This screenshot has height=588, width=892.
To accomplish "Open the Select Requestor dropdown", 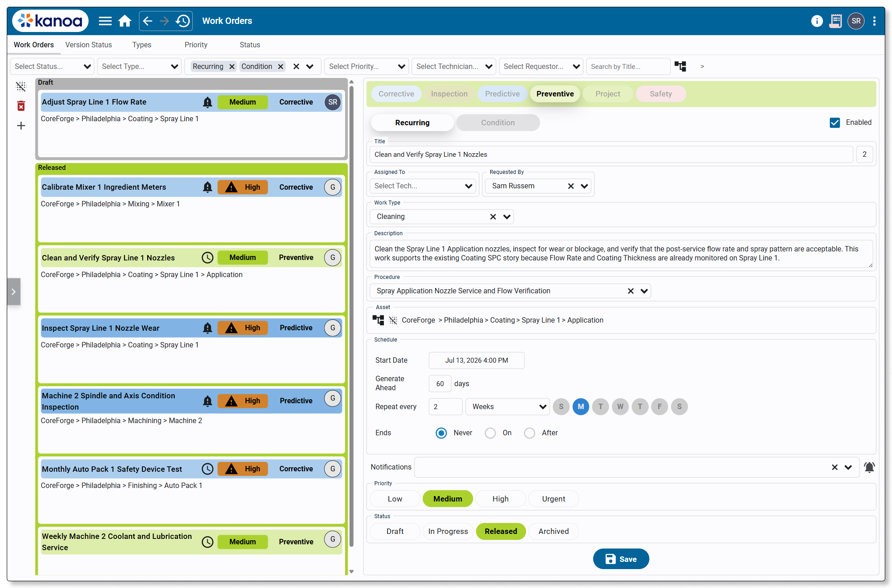I will click(x=541, y=67).
